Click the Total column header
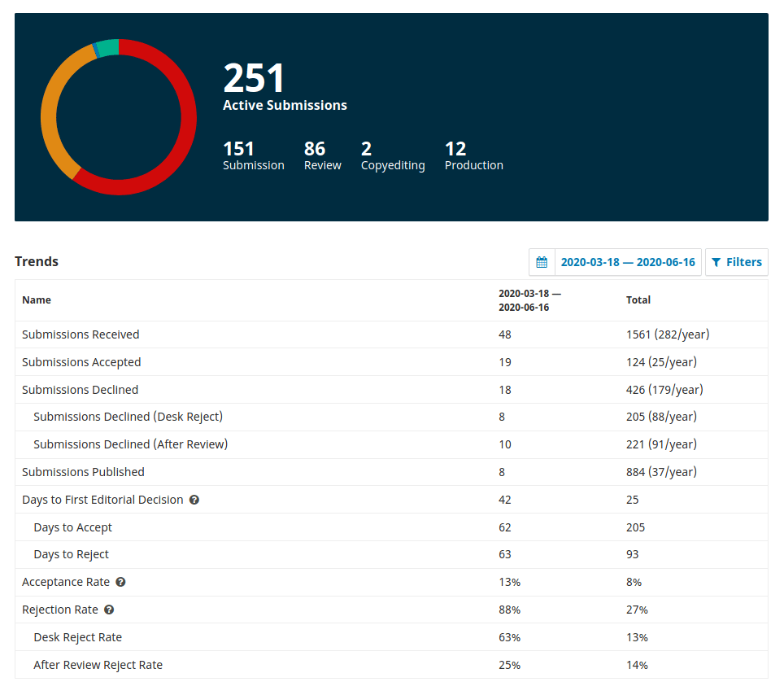The image size is (784, 695). pos(638,300)
